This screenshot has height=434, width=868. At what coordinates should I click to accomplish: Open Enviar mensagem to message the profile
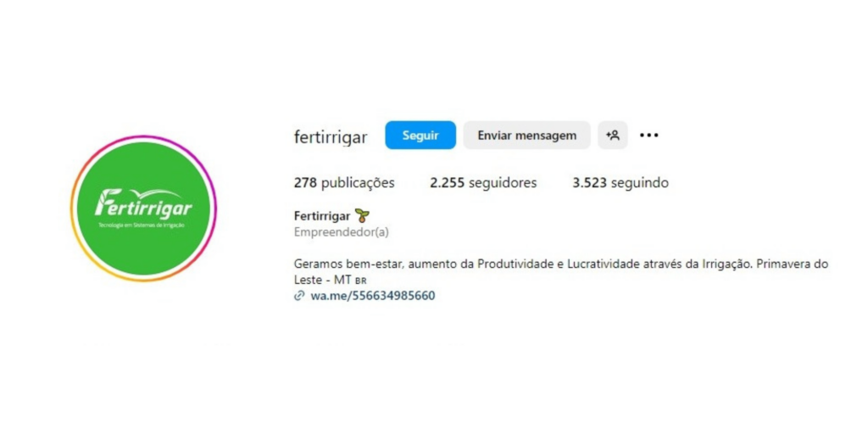tap(526, 135)
